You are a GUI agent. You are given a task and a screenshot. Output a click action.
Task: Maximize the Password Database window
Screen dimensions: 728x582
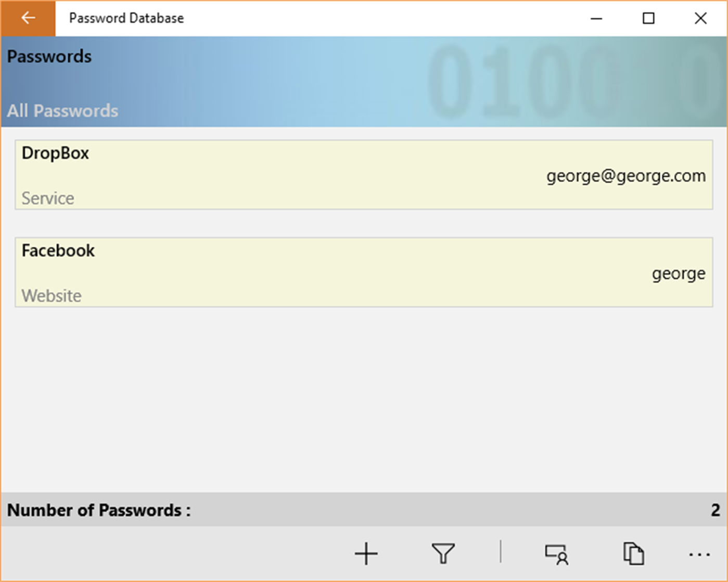[648, 18]
